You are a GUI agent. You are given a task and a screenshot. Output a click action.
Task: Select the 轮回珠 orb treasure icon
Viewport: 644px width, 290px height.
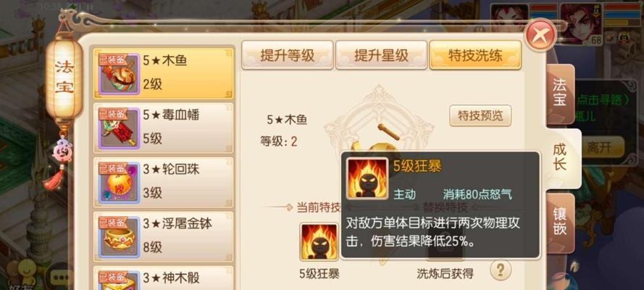pyautogui.click(x=119, y=182)
